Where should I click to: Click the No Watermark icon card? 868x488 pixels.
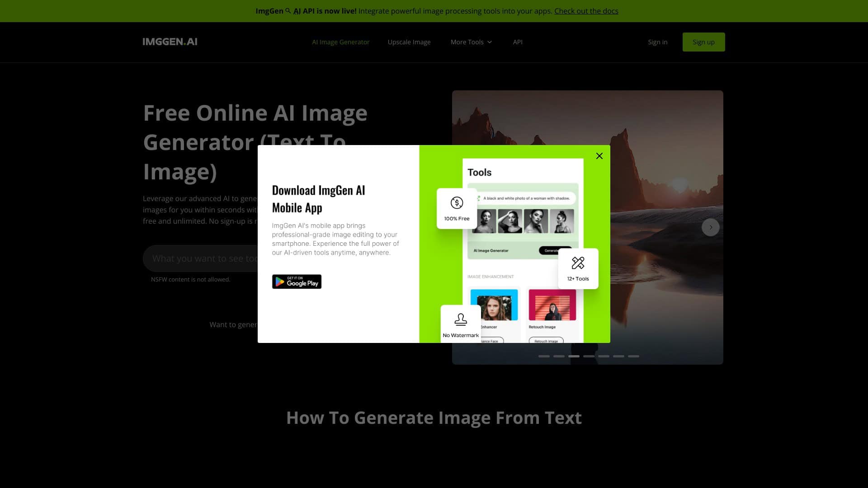461,323
